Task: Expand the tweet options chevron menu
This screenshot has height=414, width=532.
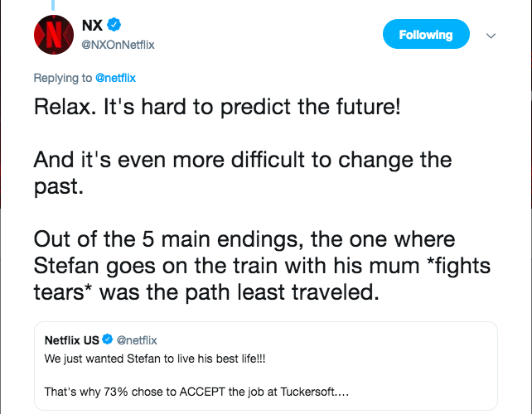Action: click(x=491, y=36)
